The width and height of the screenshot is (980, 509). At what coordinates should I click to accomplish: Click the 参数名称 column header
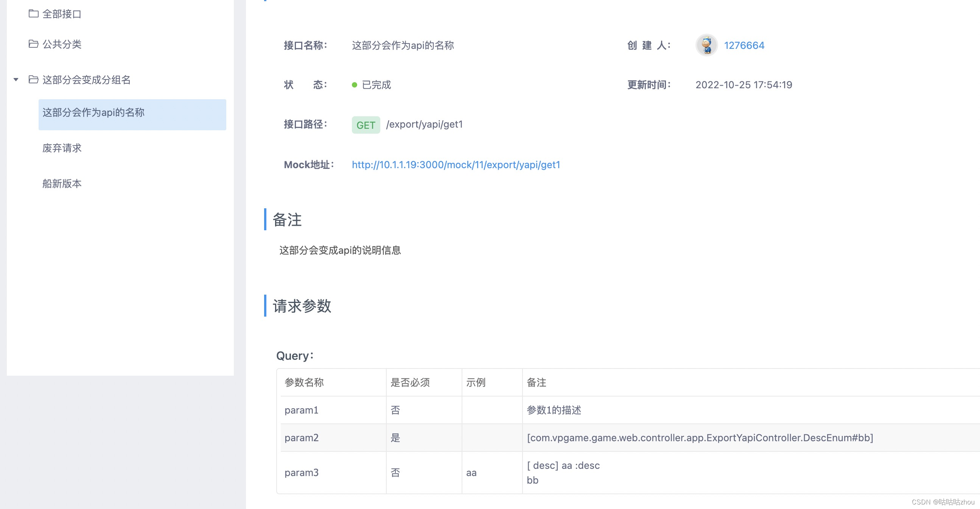point(304,382)
